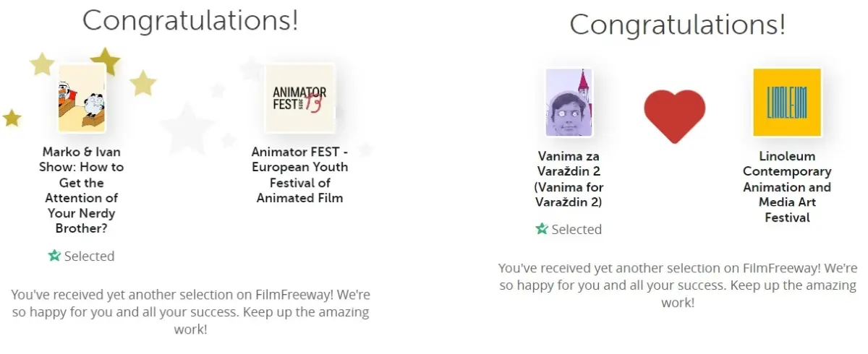Click the Selected label under Marko & Ivan Show
The width and height of the screenshot is (868, 354).
tap(89, 256)
